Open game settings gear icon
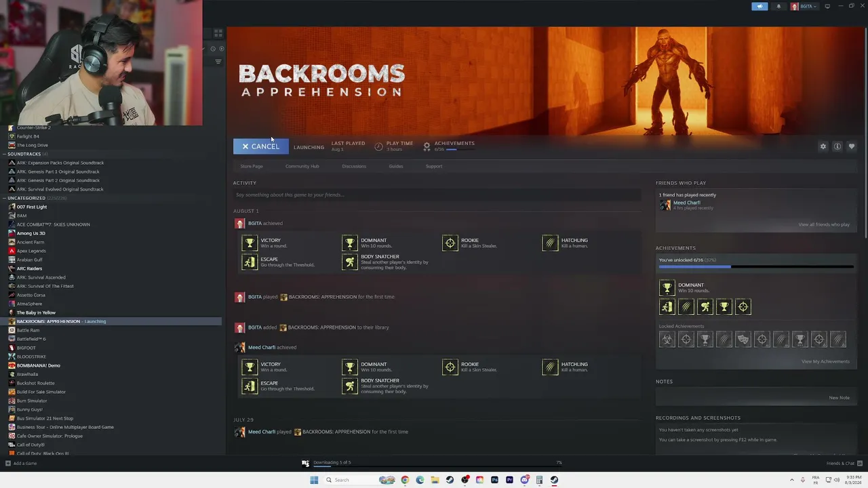 pos(823,146)
